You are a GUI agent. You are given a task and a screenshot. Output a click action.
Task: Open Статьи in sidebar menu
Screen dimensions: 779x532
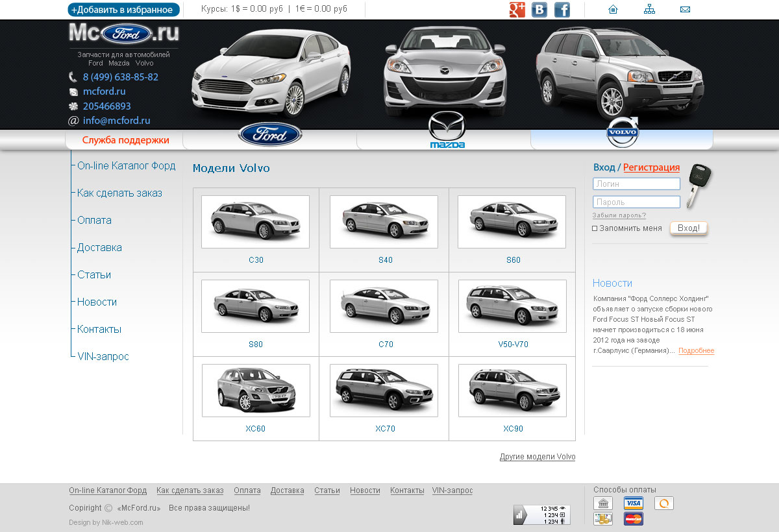pyautogui.click(x=94, y=274)
